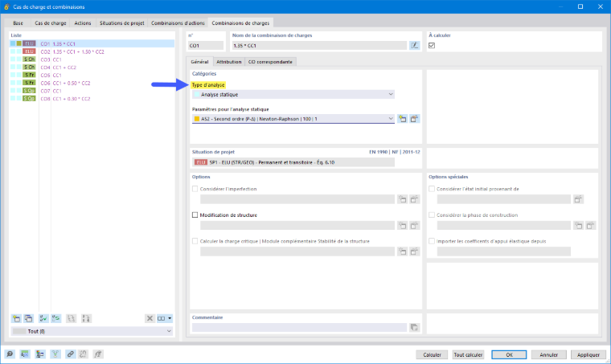Uncheck the À calculer checkbox
This screenshot has width=611, height=364.
(432, 46)
